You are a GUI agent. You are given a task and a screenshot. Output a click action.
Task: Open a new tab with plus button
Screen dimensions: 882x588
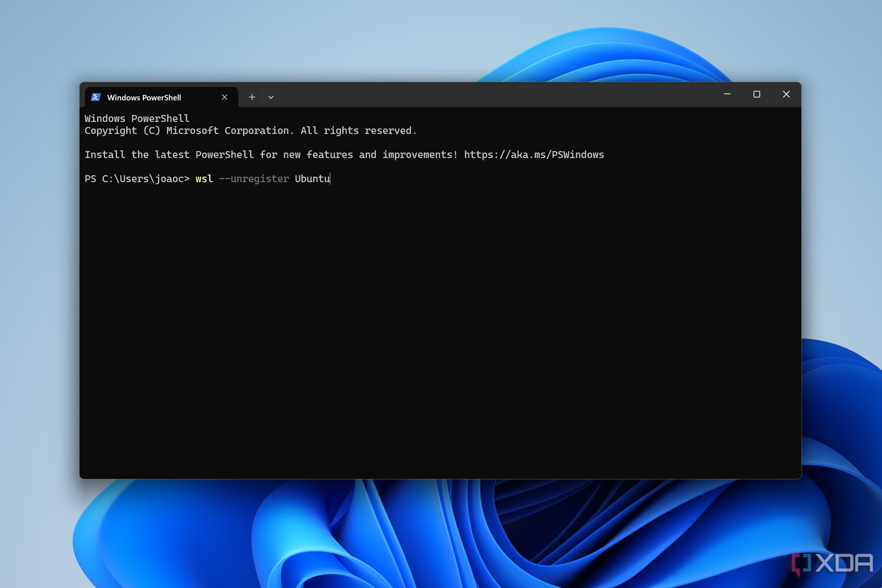252,97
